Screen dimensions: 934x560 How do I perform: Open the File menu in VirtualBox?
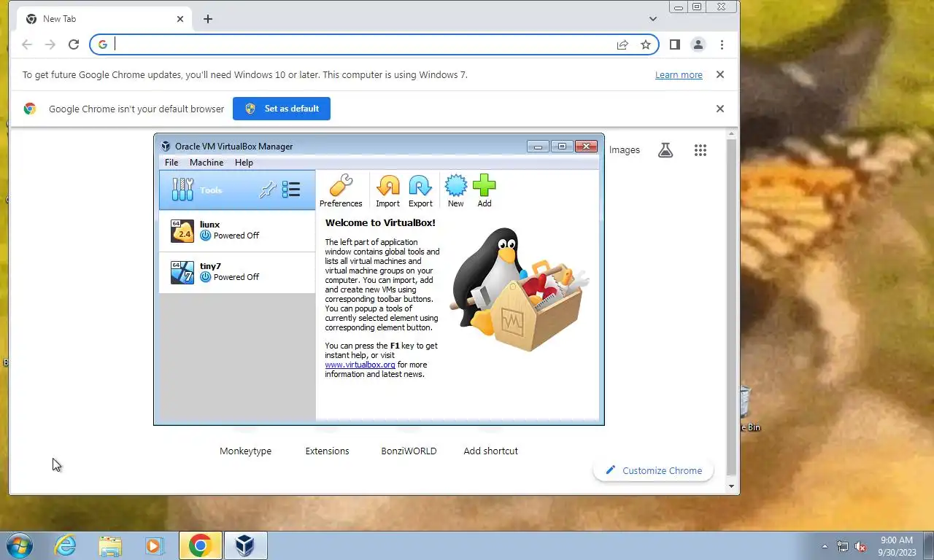coord(171,163)
